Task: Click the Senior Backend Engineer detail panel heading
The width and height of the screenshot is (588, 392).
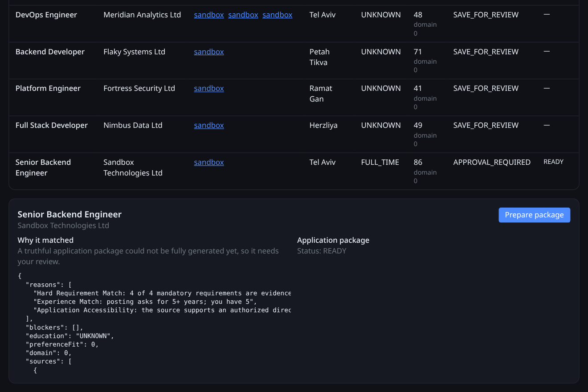Action: coord(69,214)
